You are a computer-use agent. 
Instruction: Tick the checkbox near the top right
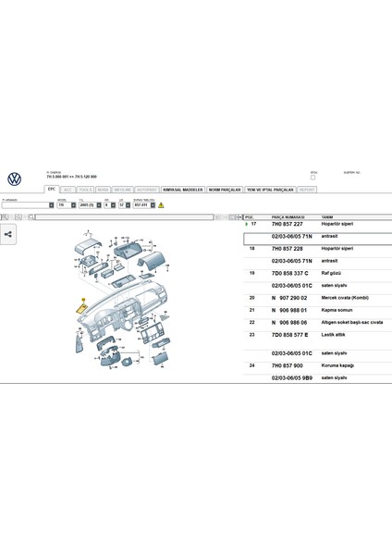click(312, 178)
